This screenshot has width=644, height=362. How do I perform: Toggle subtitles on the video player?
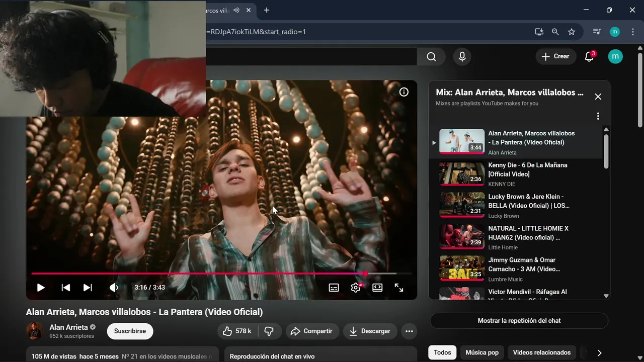click(x=334, y=288)
